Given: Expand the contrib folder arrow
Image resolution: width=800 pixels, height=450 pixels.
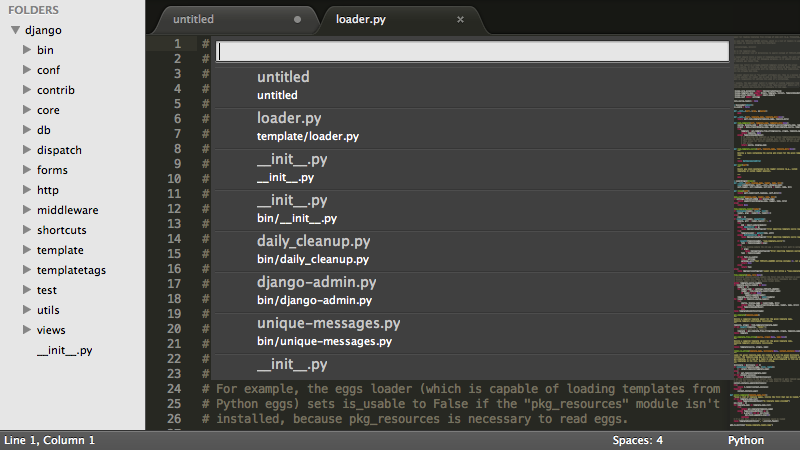Looking at the screenshot, I should pos(27,89).
